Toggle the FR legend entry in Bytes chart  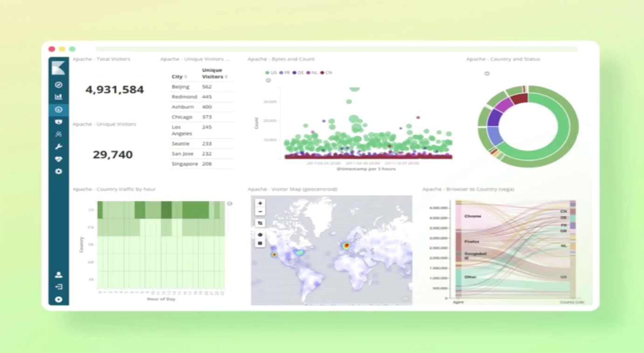pyautogui.click(x=284, y=73)
